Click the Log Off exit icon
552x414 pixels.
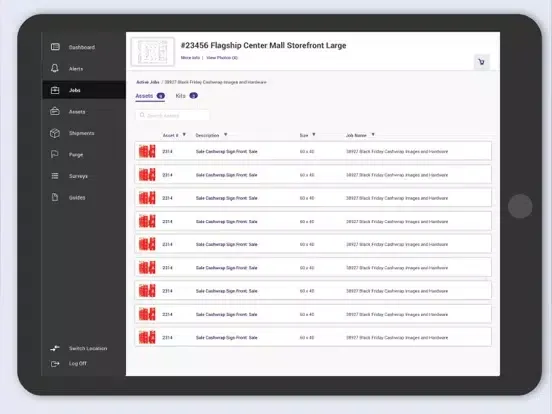pos(55,364)
